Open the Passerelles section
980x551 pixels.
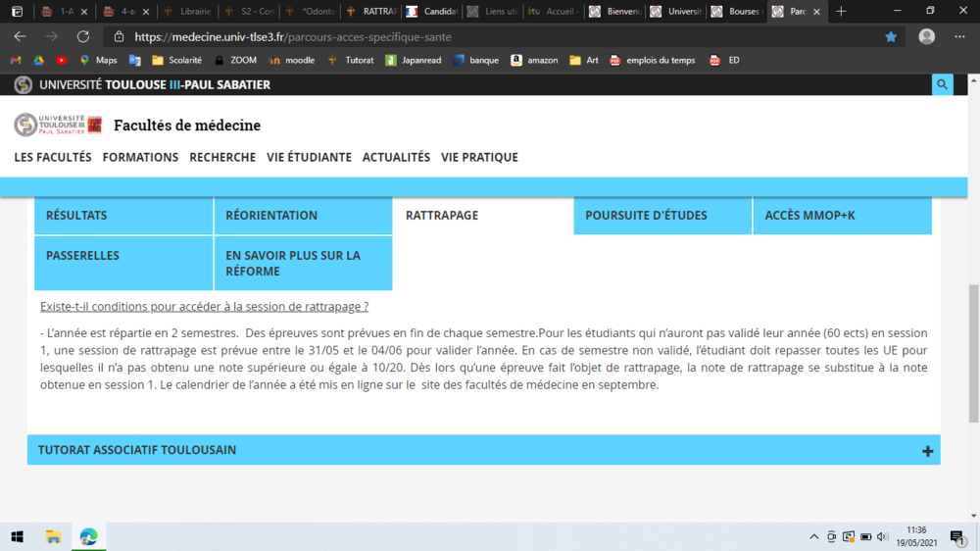click(82, 256)
